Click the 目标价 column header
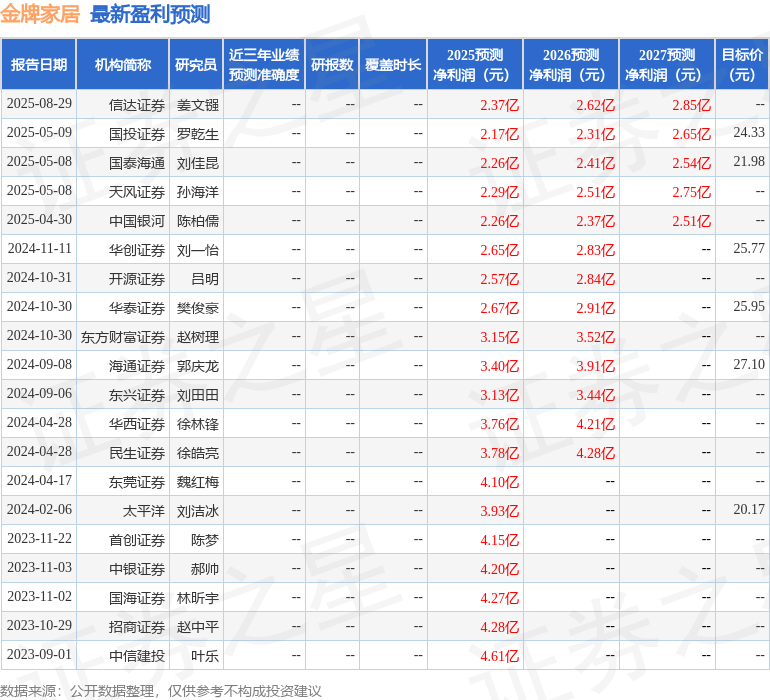Screen dimensions: 770x700 point(742,65)
